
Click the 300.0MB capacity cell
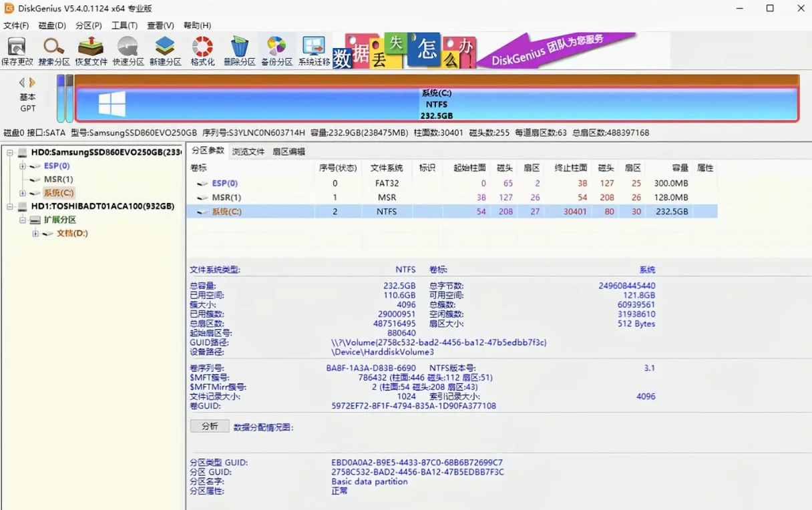[671, 183]
